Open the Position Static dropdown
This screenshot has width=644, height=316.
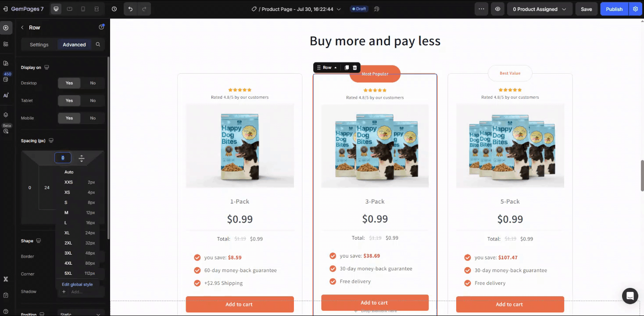tap(81, 314)
